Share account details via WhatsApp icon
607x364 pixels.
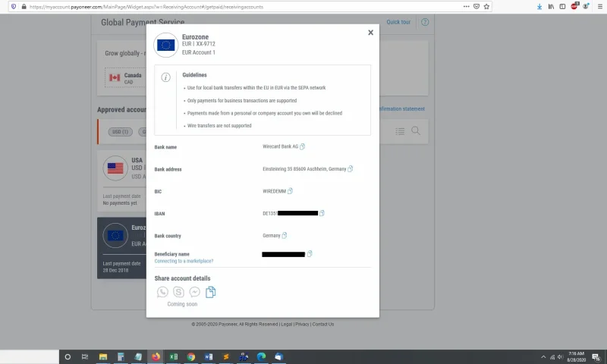[x=162, y=292]
